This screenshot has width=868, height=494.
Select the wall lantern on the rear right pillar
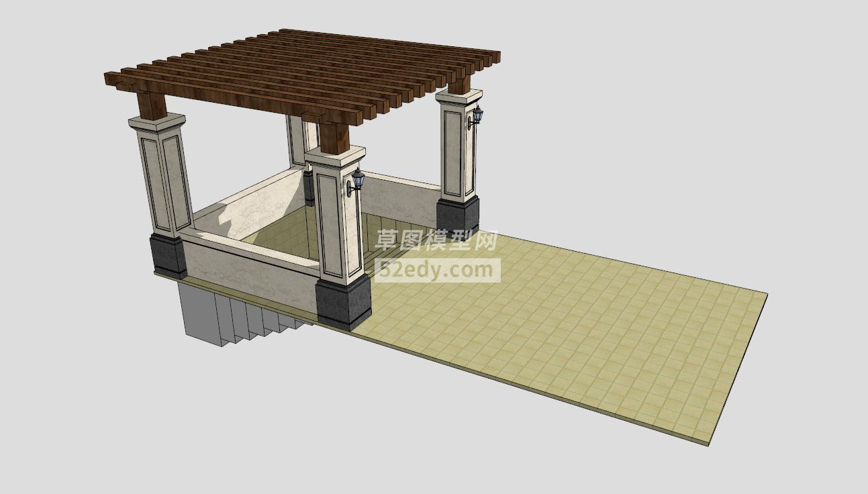click(476, 117)
